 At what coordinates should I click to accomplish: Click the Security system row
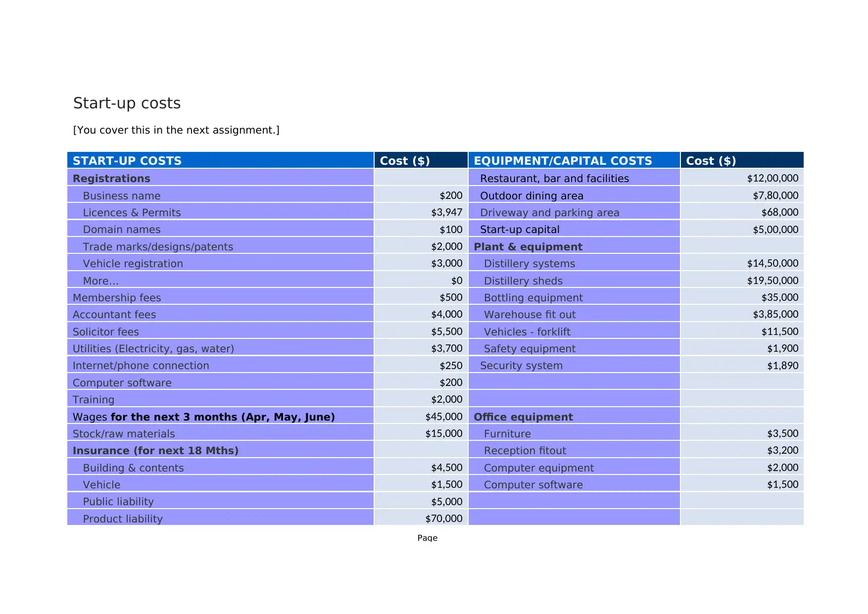(x=521, y=366)
